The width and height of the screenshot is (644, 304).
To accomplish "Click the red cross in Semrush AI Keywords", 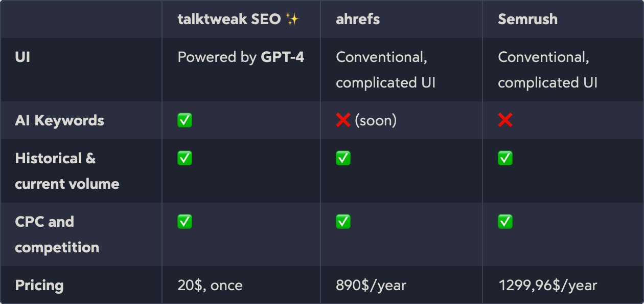I will click(x=505, y=120).
